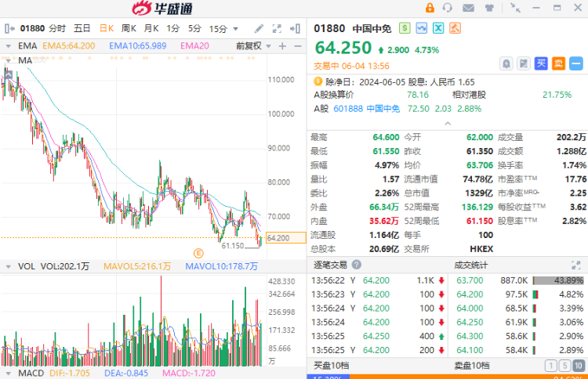Viewport: 588px width, 379px height.
Task: Click the green dollar sign icon beside 中国中免
Action: (x=405, y=28)
